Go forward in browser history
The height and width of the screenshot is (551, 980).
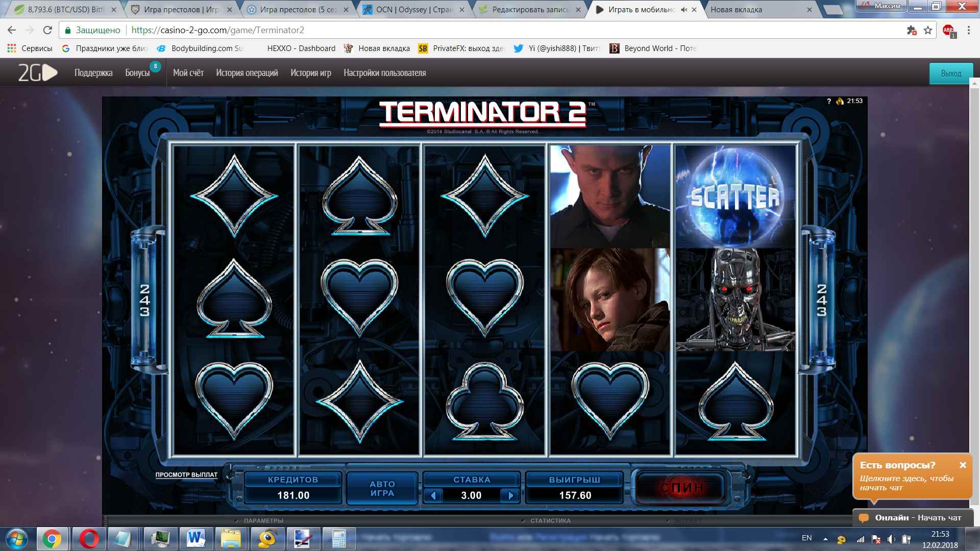[x=30, y=30]
